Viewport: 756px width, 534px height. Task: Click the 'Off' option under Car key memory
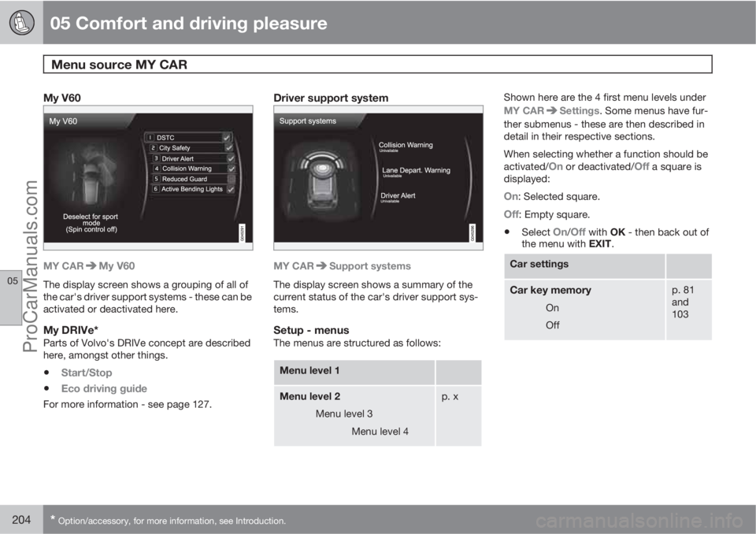tap(553, 325)
